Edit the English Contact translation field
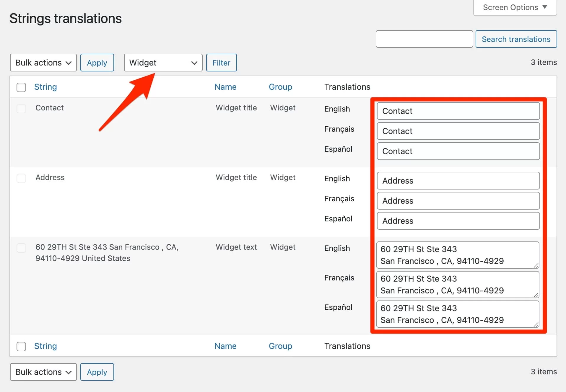Viewport: 566px width, 392px height. click(458, 111)
